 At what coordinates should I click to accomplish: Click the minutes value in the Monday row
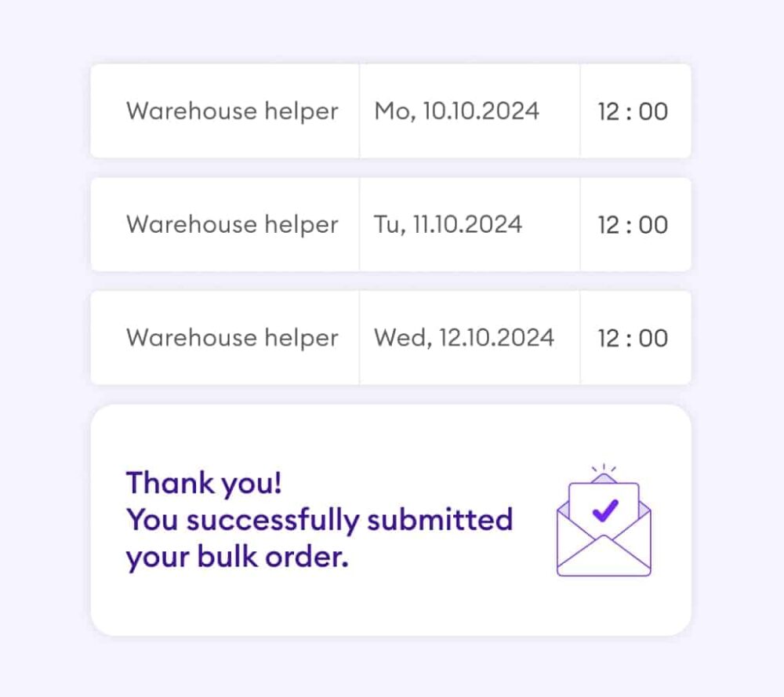[653, 111]
